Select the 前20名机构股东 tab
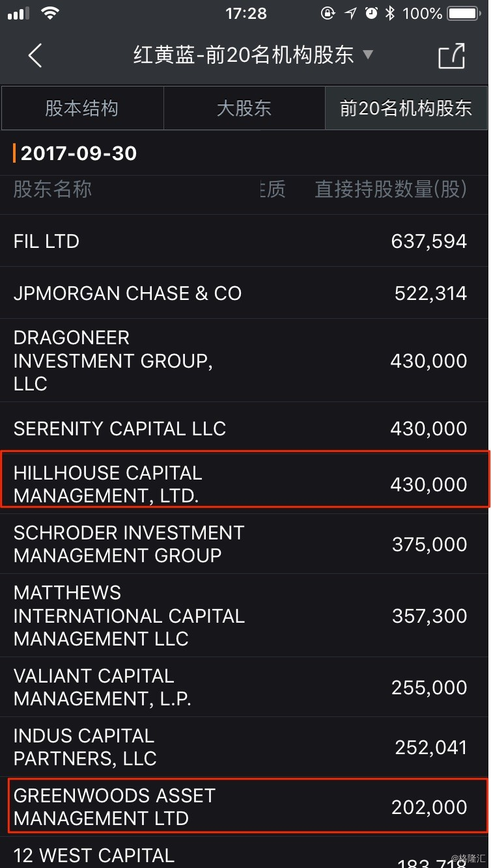This screenshot has width=491, height=868. [406, 108]
